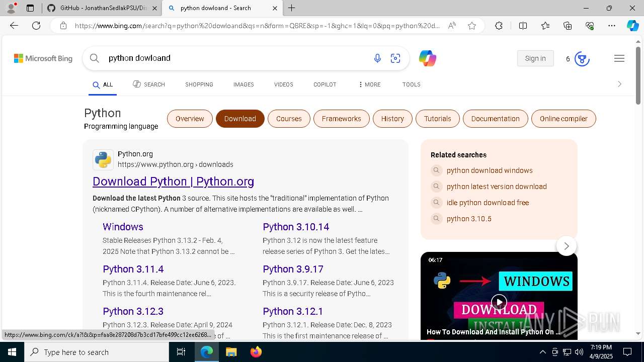
Task: Open the Python 3.10.14 sublink
Action: pyautogui.click(x=296, y=227)
